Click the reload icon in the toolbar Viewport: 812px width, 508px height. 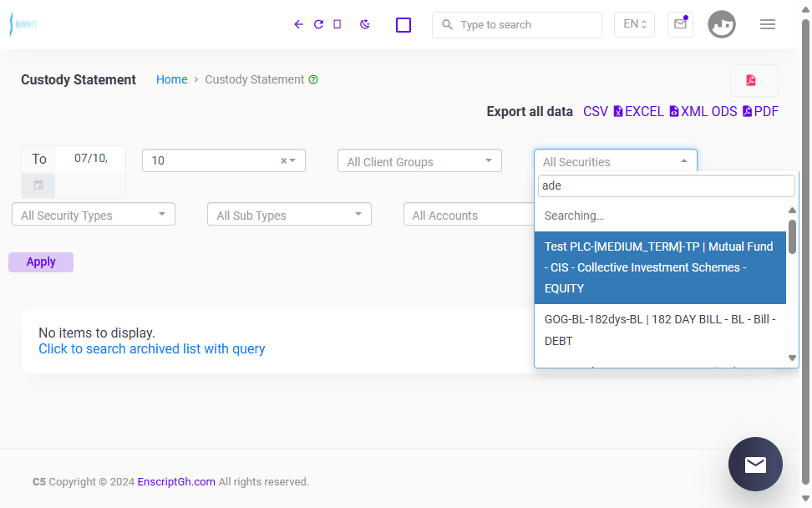tap(318, 24)
